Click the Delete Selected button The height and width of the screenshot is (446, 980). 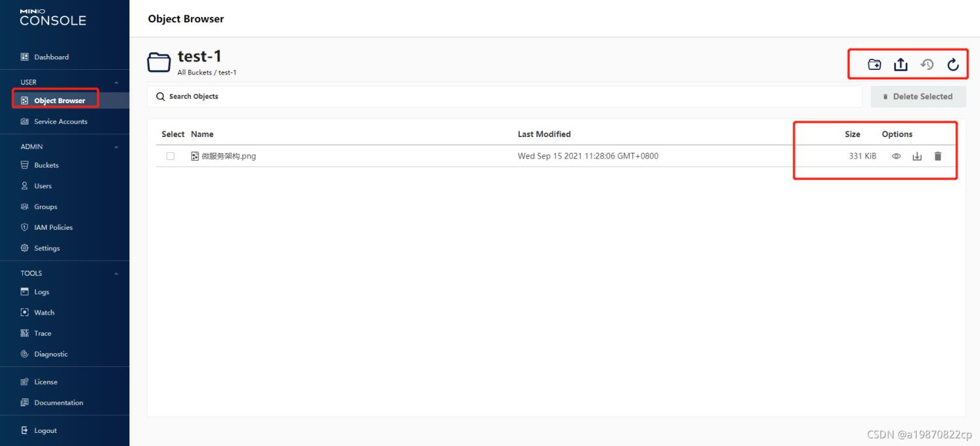(918, 97)
